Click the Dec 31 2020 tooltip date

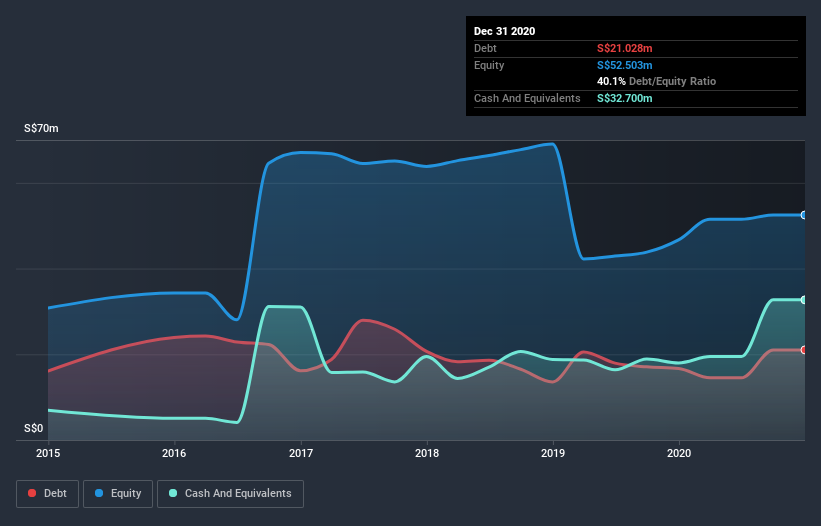[x=504, y=31]
